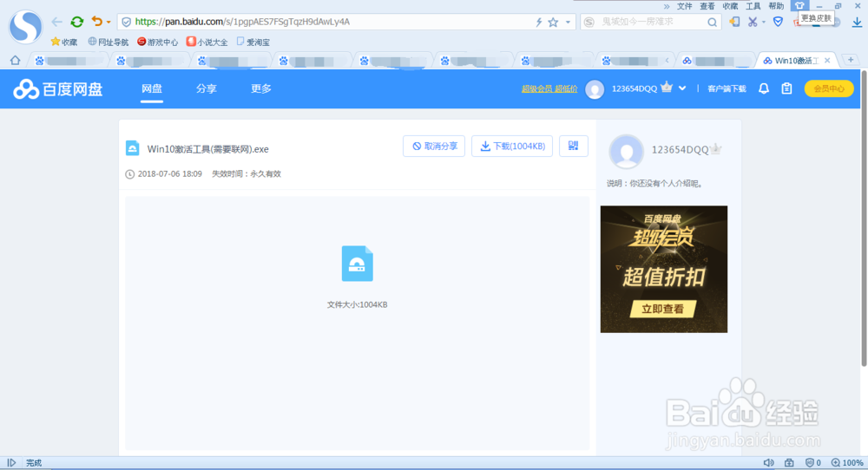The height and width of the screenshot is (470, 868).
Task: Bookmark the page with the star icon
Action: [553, 23]
